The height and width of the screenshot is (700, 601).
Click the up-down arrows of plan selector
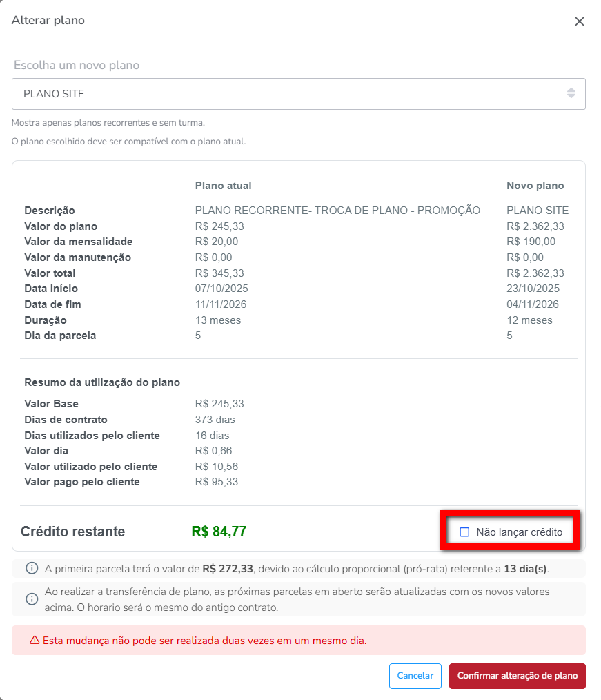571,93
